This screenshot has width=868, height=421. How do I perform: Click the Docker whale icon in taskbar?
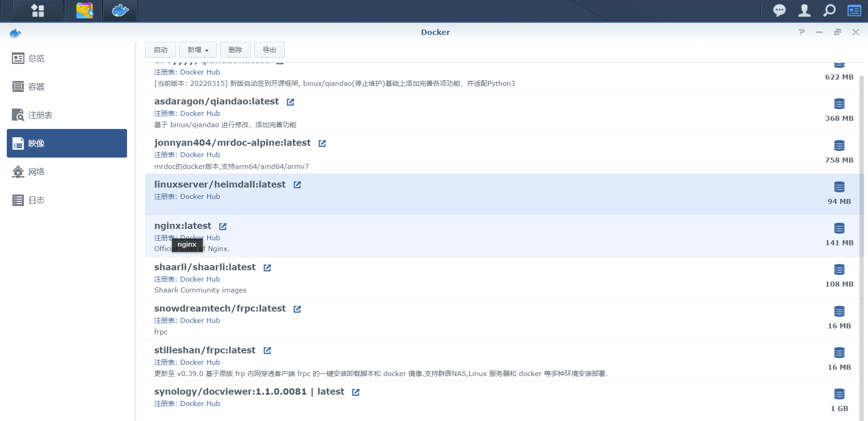pyautogui.click(x=120, y=10)
